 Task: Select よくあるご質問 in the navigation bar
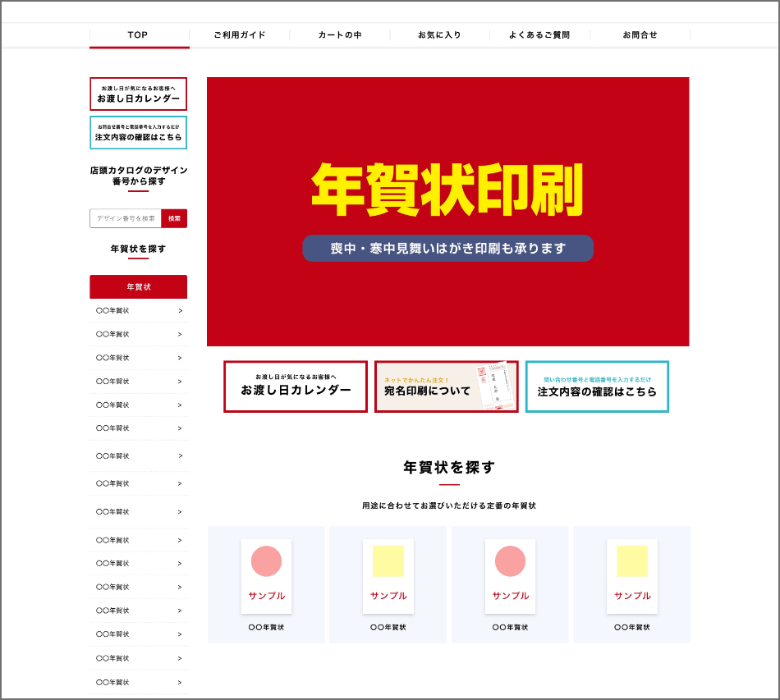(x=539, y=35)
